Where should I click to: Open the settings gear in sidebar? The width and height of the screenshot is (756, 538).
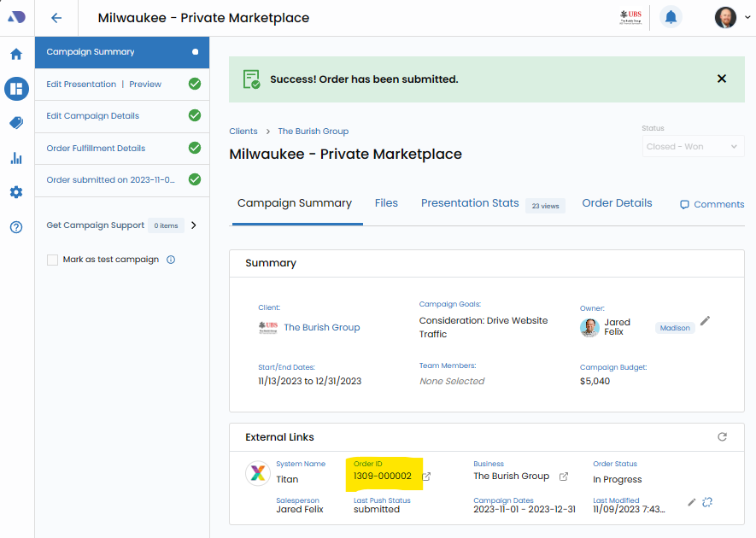pos(16,192)
